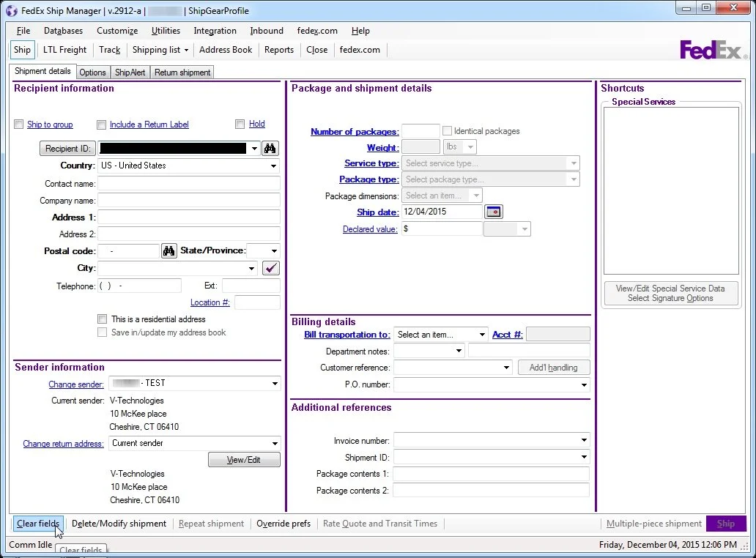Viewport: 756px width, 558px height.
Task: Open State/Province dropdown
Action: [x=274, y=251]
